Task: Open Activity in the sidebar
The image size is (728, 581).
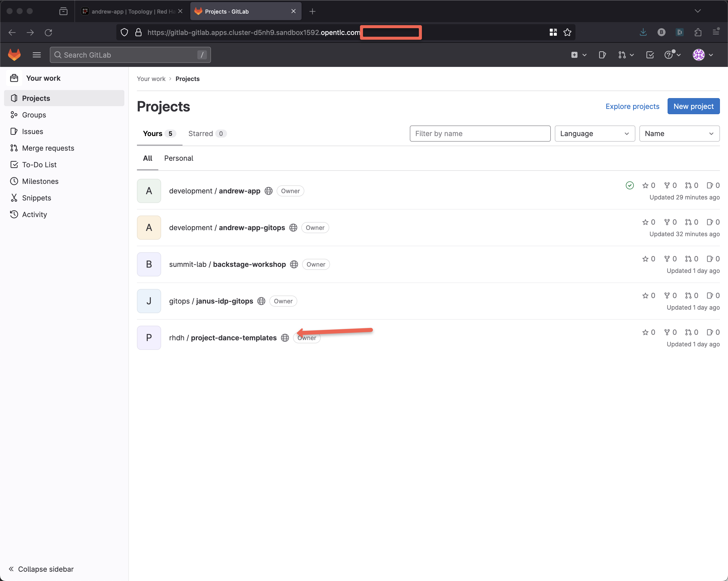Action: (x=34, y=214)
